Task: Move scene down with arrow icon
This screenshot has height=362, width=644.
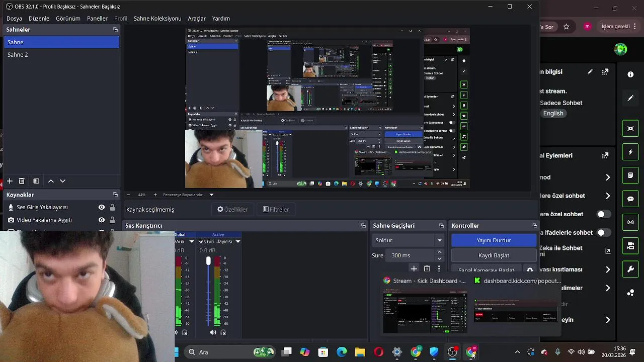Action: (x=62, y=181)
